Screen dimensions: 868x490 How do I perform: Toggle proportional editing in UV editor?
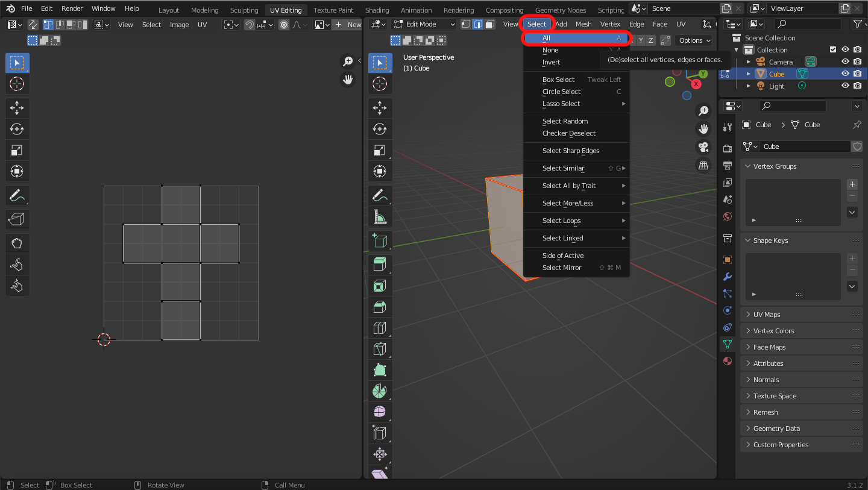click(x=284, y=25)
